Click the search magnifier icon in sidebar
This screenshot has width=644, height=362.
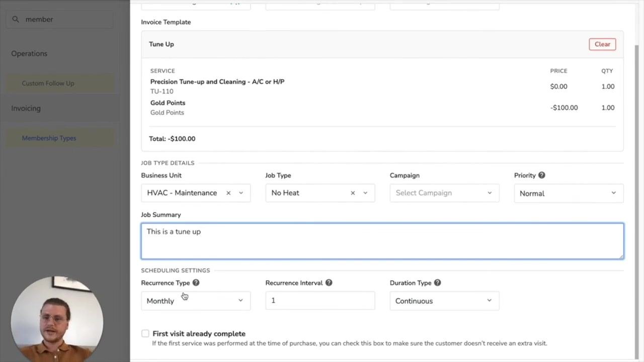coord(16,19)
